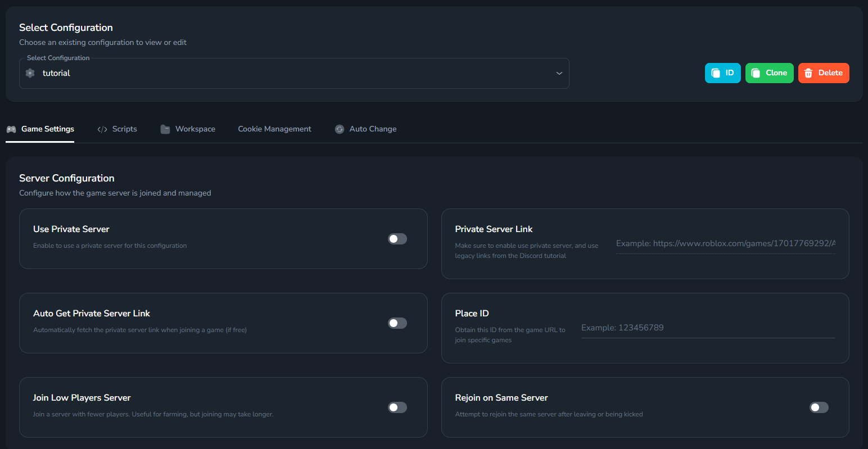Click into the Place ID input field
The width and height of the screenshot is (868, 449).
[x=708, y=328]
